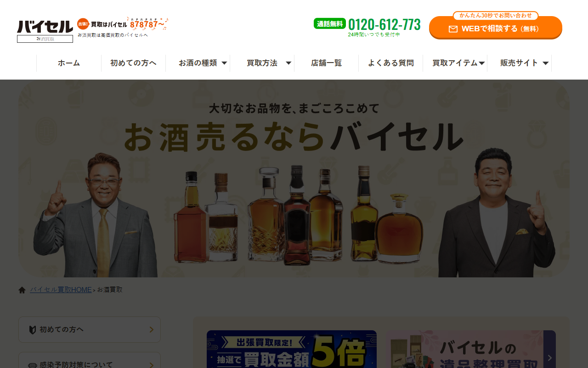The image size is (588, 368).
Task: Open the 初めての方へ menu item
Action: point(133,63)
